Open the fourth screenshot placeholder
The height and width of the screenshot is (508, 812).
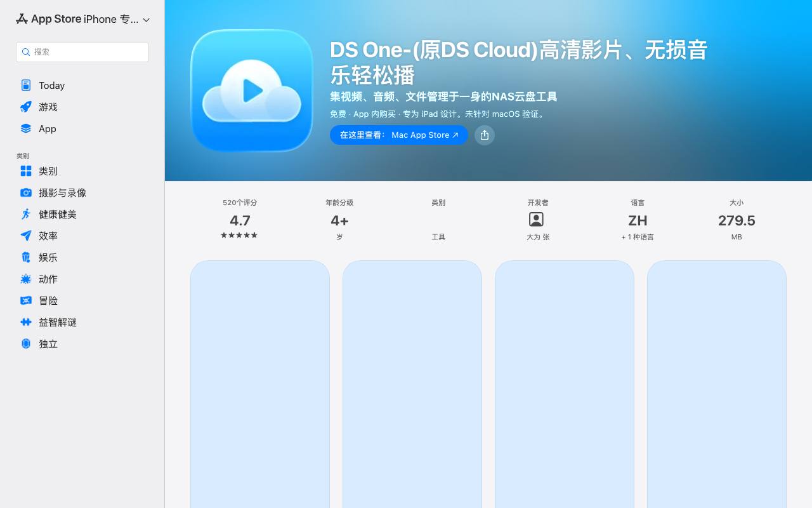(x=717, y=384)
